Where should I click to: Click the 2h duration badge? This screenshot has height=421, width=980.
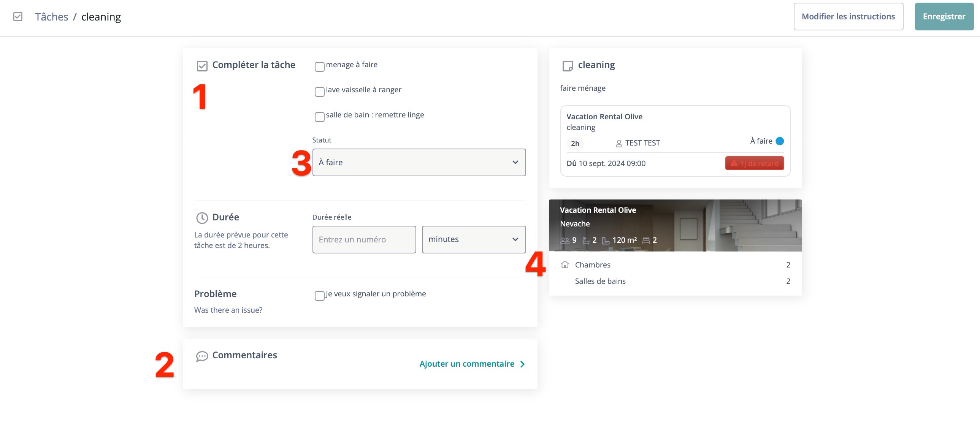575,143
